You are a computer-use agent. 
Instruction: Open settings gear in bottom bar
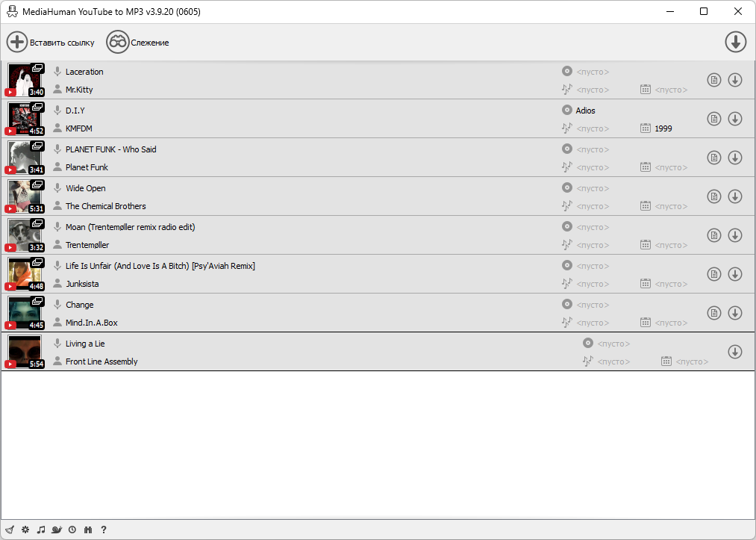point(25,530)
